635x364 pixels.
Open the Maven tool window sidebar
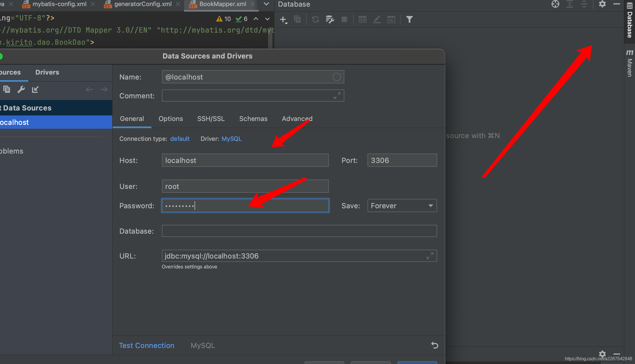[629, 64]
